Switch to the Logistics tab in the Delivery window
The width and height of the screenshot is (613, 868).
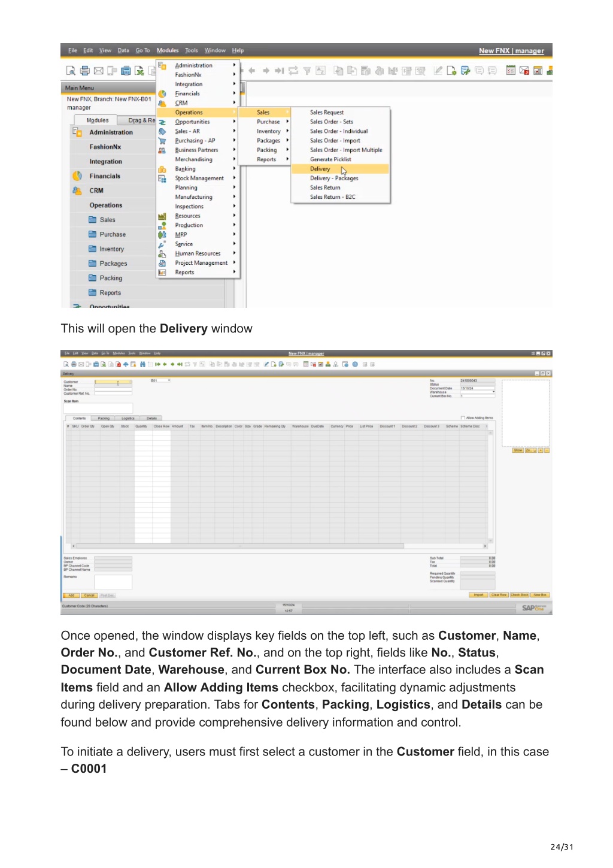pyautogui.click(x=128, y=418)
